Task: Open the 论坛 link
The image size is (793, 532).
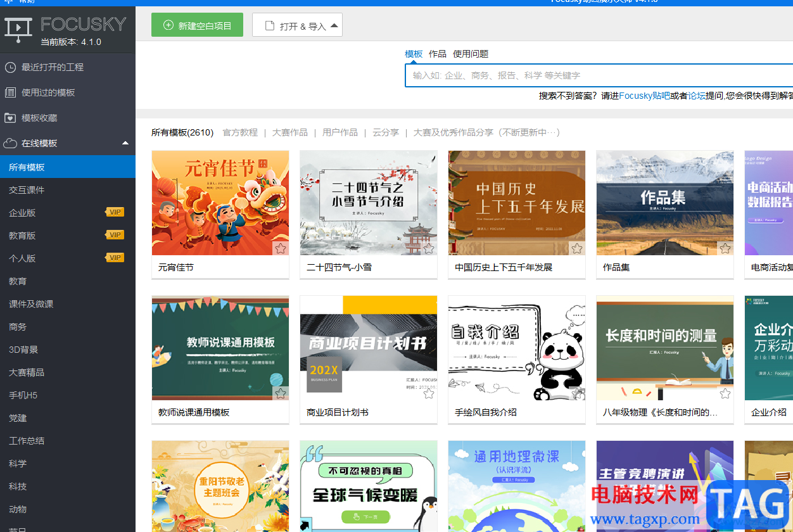Action: click(697, 96)
